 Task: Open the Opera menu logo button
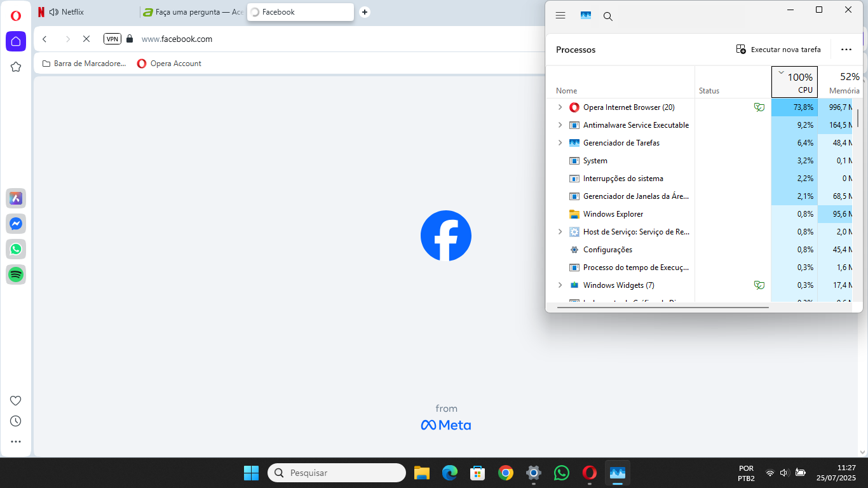16,16
